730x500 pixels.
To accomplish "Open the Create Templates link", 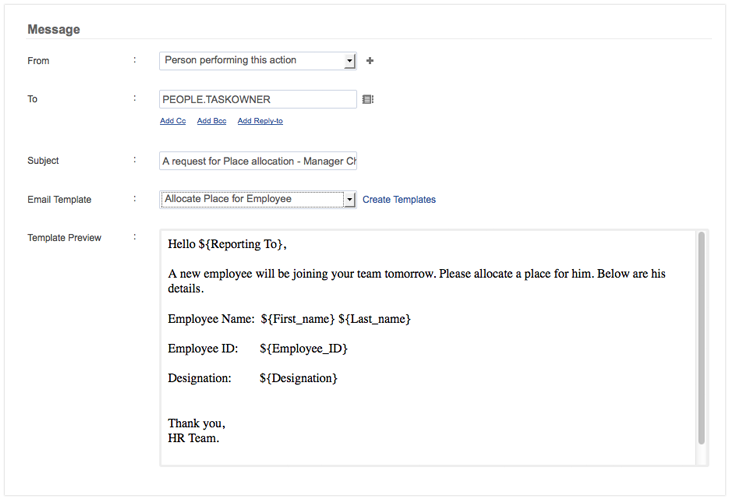I will [x=399, y=200].
